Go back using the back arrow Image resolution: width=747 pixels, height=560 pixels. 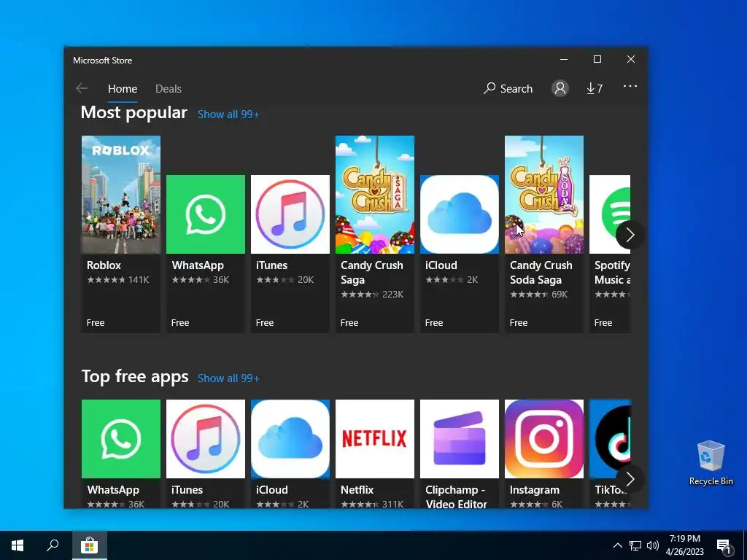[x=82, y=88]
